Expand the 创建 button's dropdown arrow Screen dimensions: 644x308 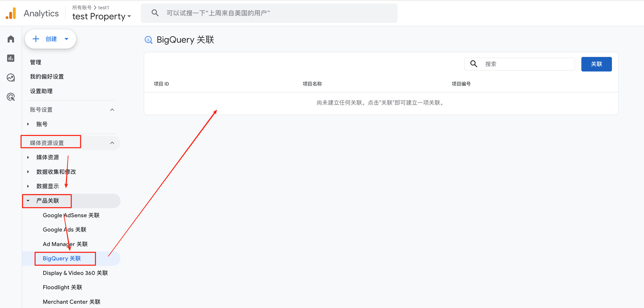click(x=66, y=39)
